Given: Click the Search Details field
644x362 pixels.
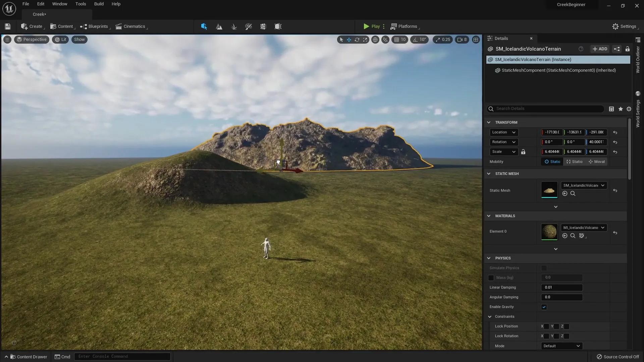Looking at the screenshot, I should 547,109.
